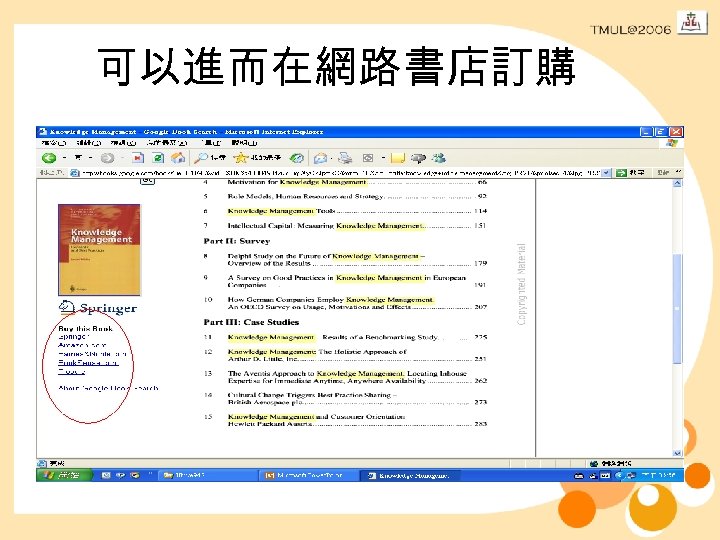
Task: Open the Mail envelope toolbar icon
Action: [320, 158]
